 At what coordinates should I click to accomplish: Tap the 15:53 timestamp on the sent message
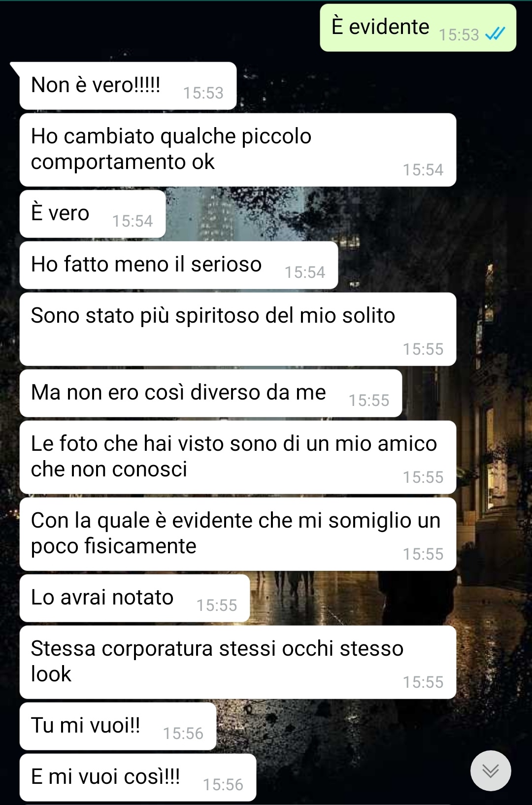click(x=459, y=35)
